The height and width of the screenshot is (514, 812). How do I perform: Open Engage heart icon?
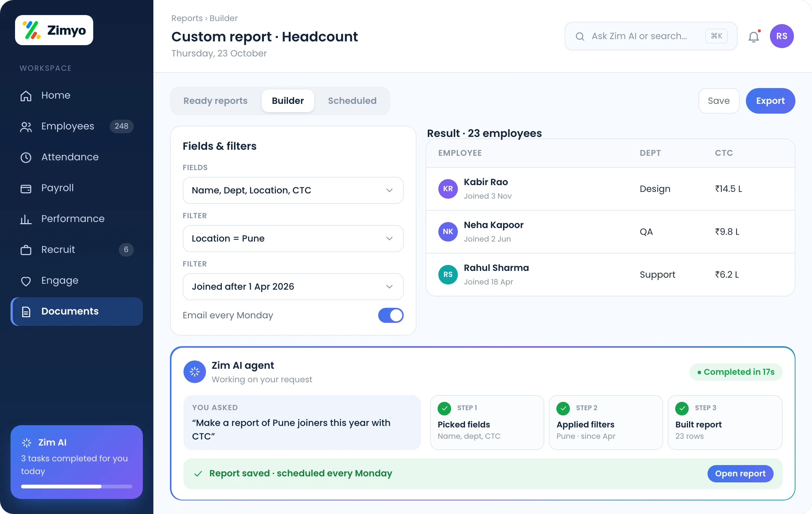coord(26,281)
